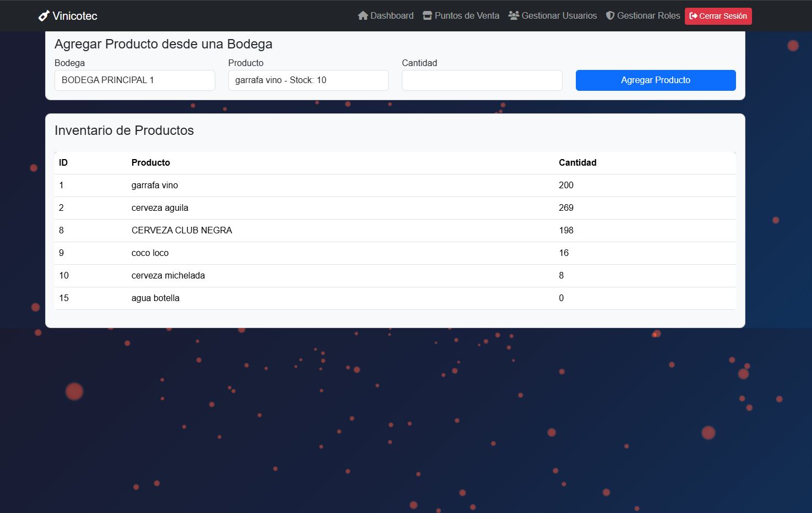
Task: Select the cerveza michelada product cell
Action: pos(168,275)
